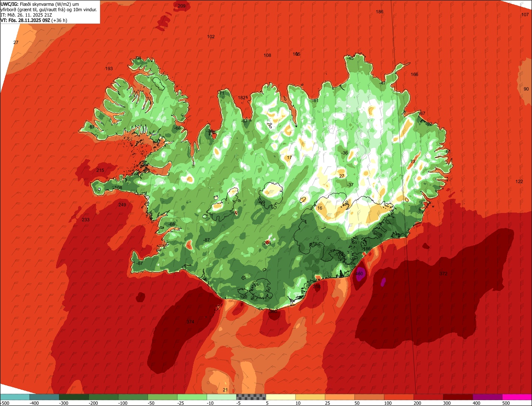
Task: Click the legend swatch between -25 and -10
Action: [192, 396]
